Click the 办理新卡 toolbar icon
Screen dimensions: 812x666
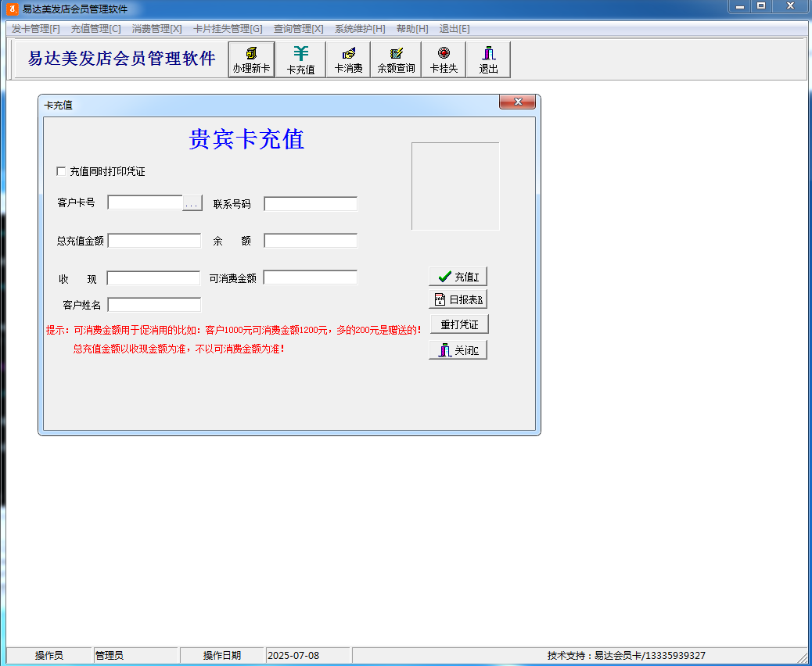click(251, 59)
